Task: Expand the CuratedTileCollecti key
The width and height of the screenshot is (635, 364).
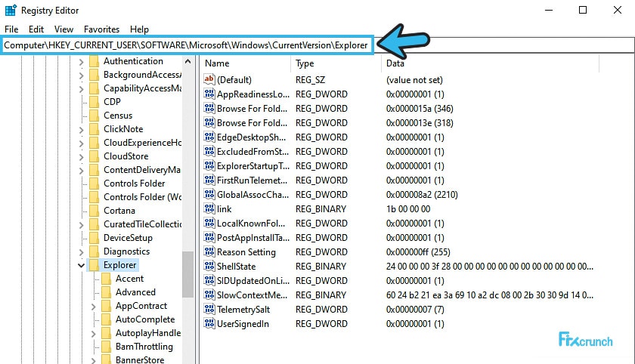Action: coord(81,225)
